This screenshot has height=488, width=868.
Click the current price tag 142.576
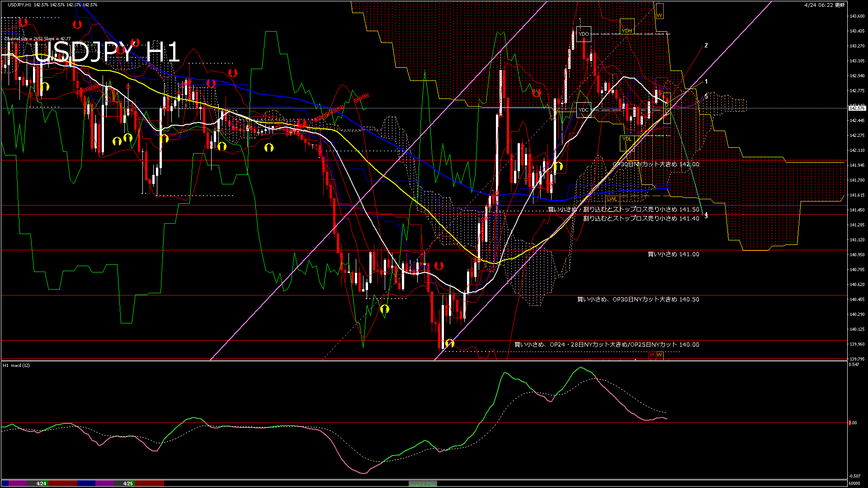click(857, 108)
